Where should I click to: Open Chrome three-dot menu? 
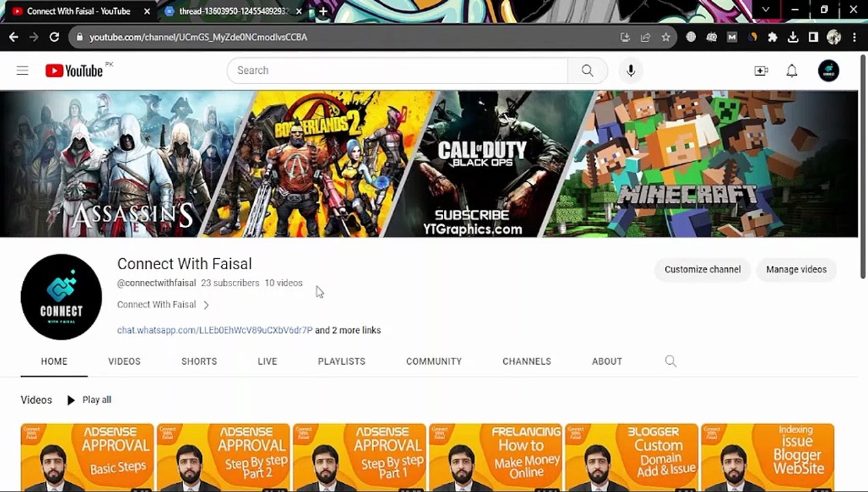click(x=854, y=37)
